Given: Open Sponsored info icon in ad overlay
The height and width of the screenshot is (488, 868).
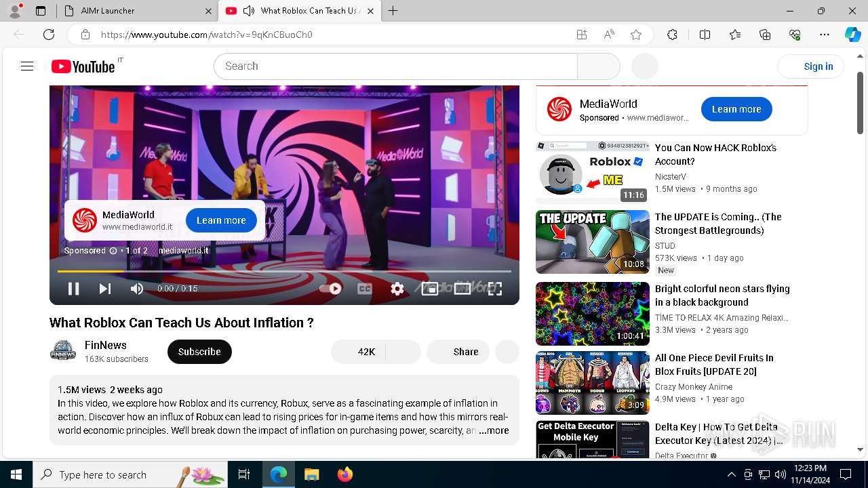Looking at the screenshot, I should click(x=113, y=251).
